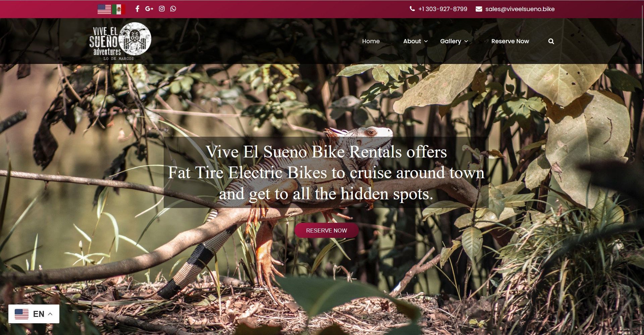Screen dimensions: 644x335
Task: Open the EN language selector caret
Action: (50, 314)
